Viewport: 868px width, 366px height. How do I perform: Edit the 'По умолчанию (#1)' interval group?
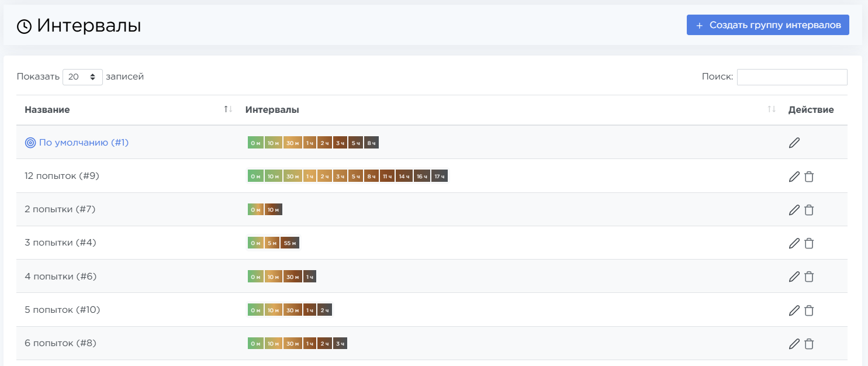tap(794, 143)
